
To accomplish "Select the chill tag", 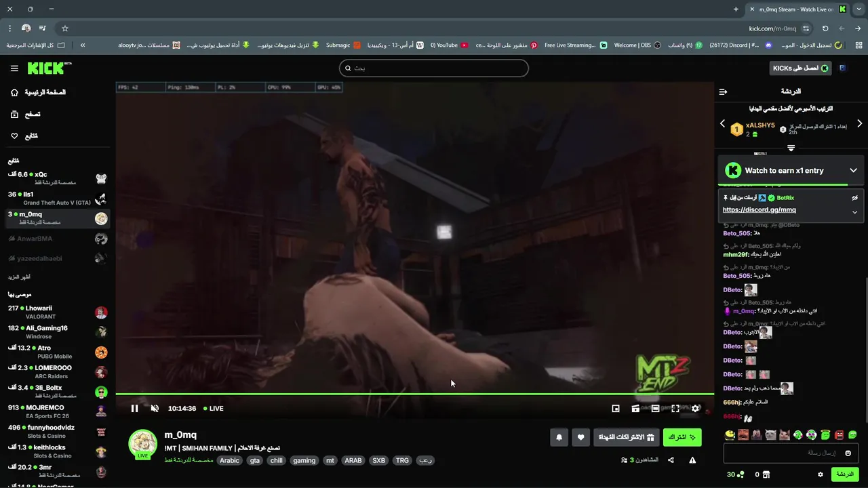I will click(x=276, y=460).
